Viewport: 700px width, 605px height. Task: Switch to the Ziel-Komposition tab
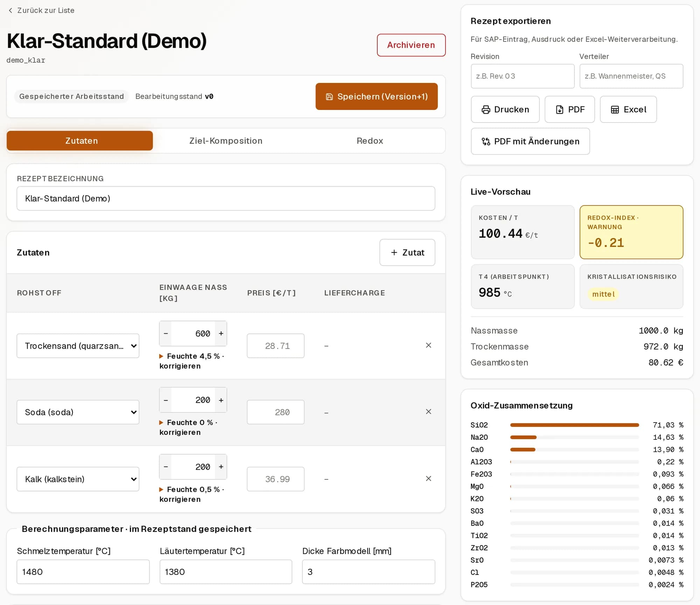click(x=226, y=141)
